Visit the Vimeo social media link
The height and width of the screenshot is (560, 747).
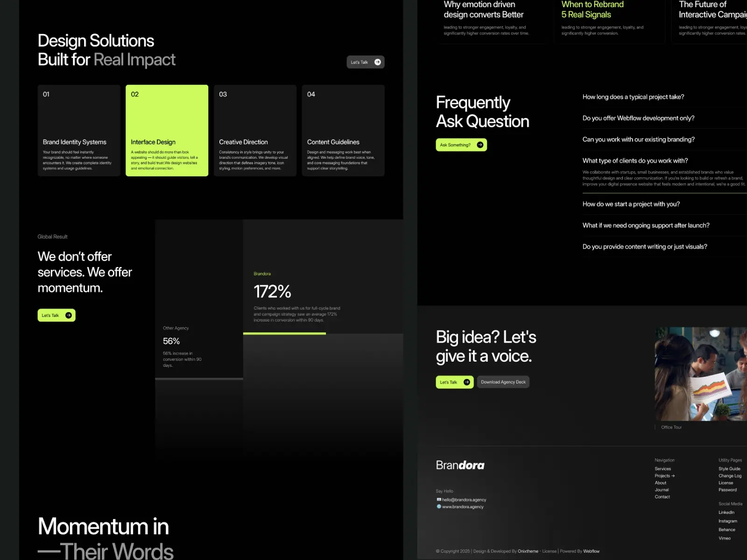tap(725, 539)
